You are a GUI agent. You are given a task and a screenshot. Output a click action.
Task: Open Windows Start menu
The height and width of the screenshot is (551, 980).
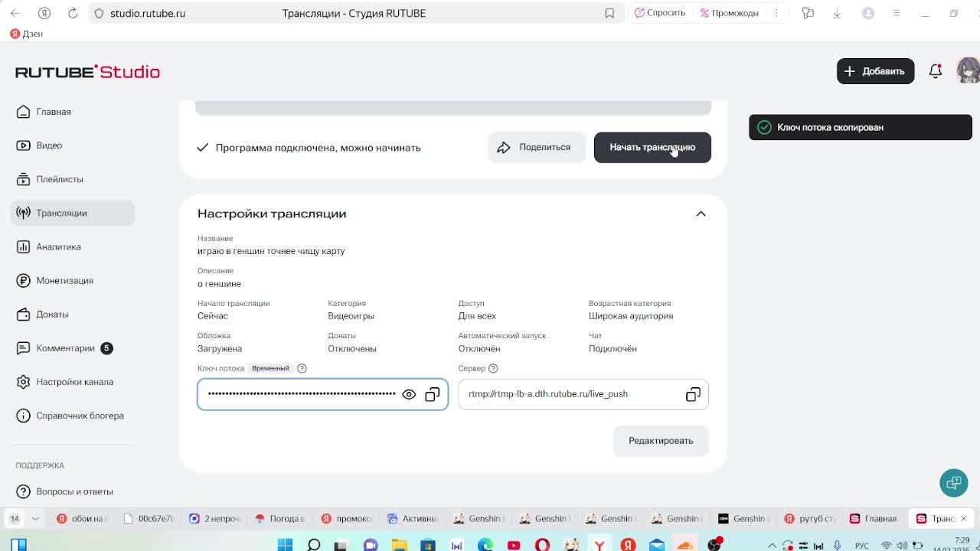pyautogui.click(x=285, y=545)
